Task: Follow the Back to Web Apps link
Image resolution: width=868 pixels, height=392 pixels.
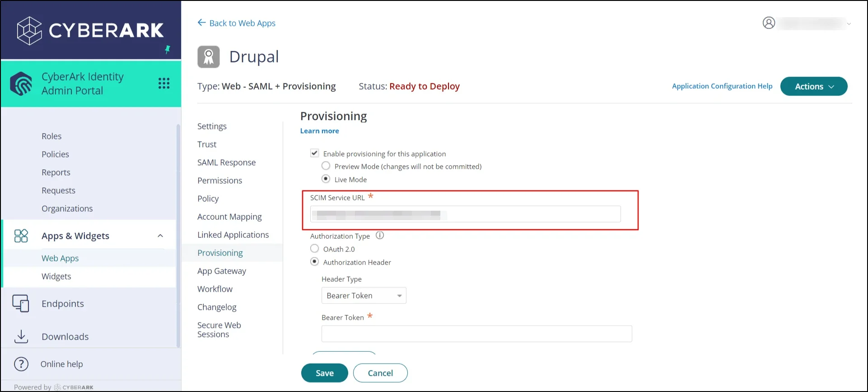Action: tap(242, 23)
